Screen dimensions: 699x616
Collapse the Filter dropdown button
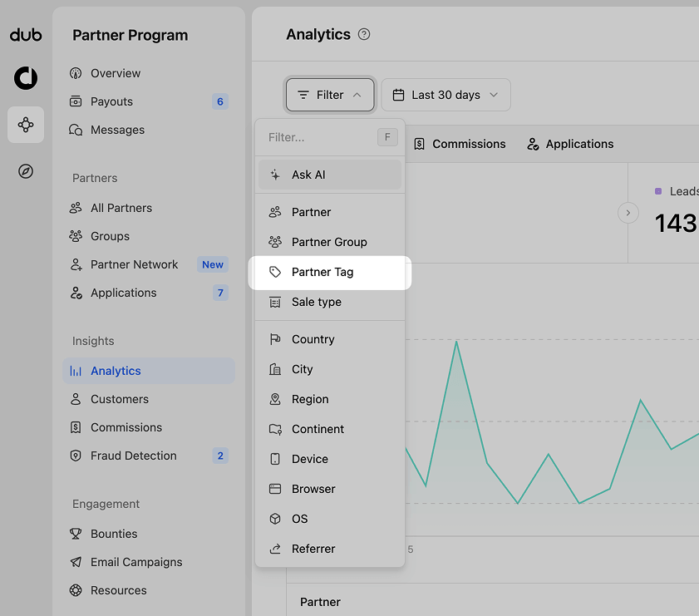(x=330, y=95)
